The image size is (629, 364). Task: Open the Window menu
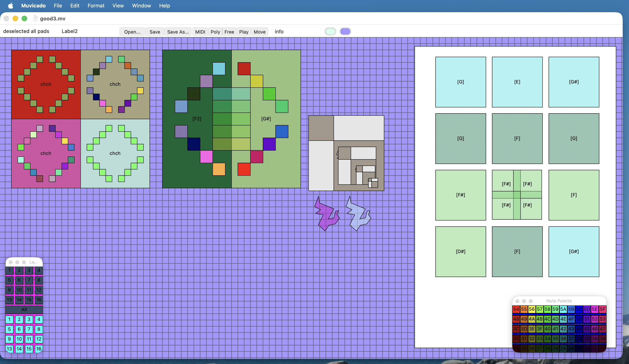pyautogui.click(x=141, y=5)
